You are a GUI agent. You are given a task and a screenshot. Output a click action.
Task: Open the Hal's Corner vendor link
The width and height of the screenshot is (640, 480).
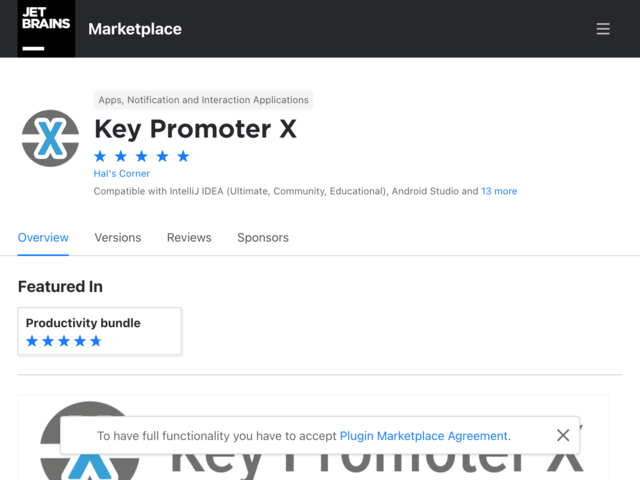pyautogui.click(x=122, y=173)
